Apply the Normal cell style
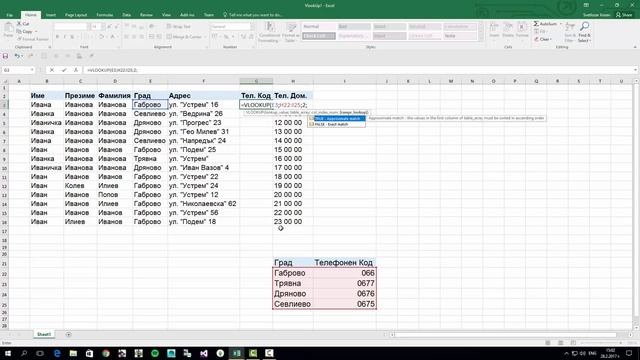The width and height of the screenshot is (640, 360). click(x=318, y=27)
